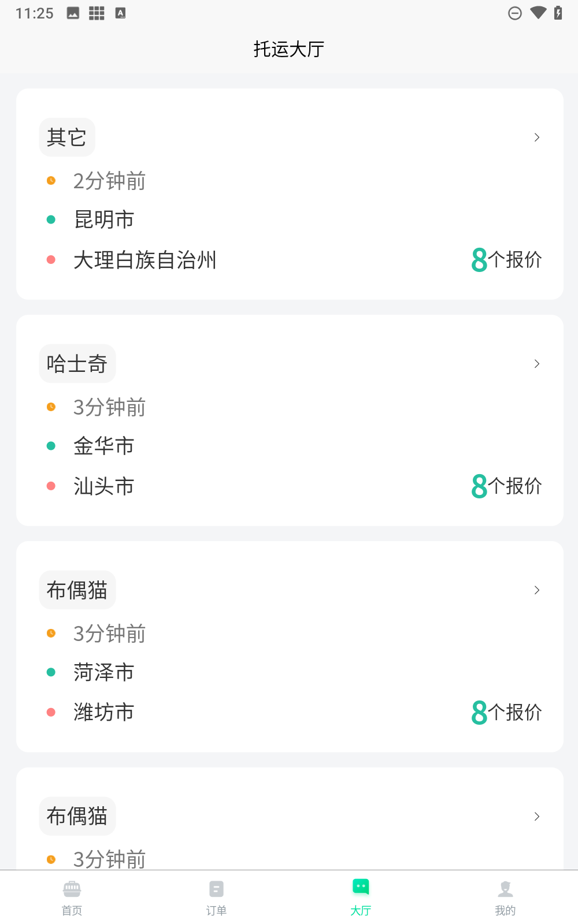The height and width of the screenshot is (924, 578).
Task: Tap the 订单 orders icon
Action: click(x=216, y=888)
